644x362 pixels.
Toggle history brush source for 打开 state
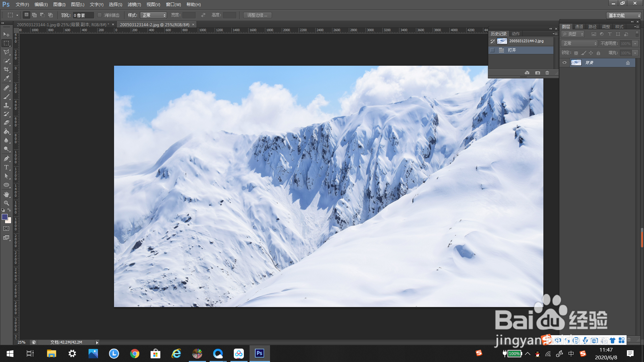[x=492, y=50]
